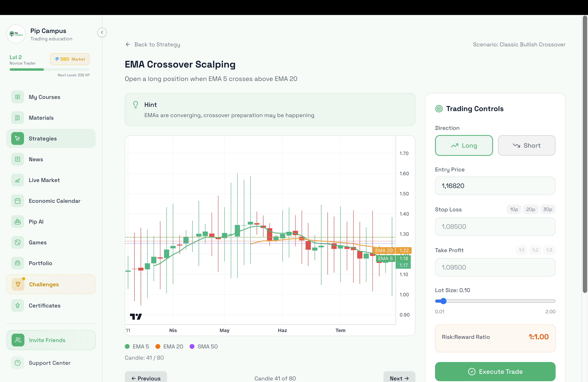The height and width of the screenshot is (382, 588).
Task: Open the Portfolio briefcase icon
Action: 18,263
